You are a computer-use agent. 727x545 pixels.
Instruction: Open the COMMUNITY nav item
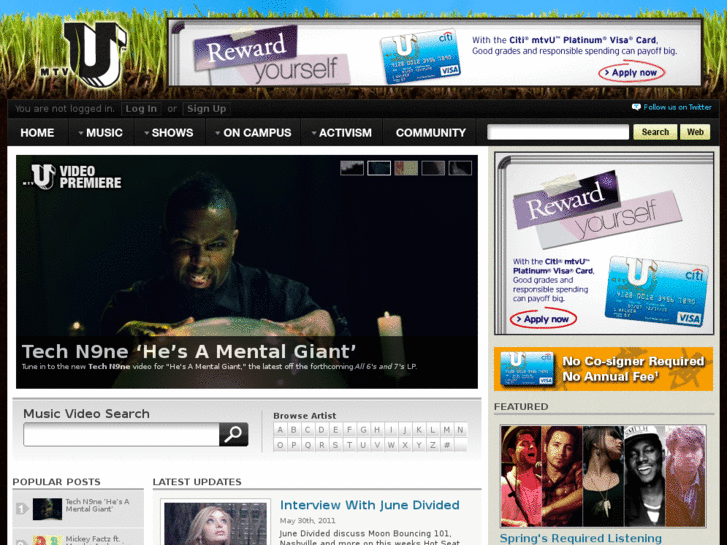tap(431, 133)
